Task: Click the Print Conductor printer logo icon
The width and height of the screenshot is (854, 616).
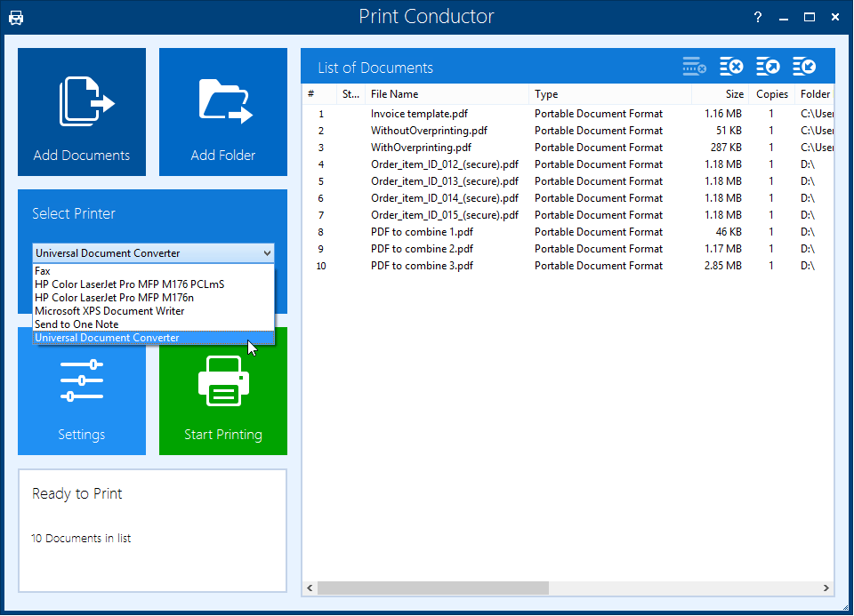Action: click(x=16, y=18)
